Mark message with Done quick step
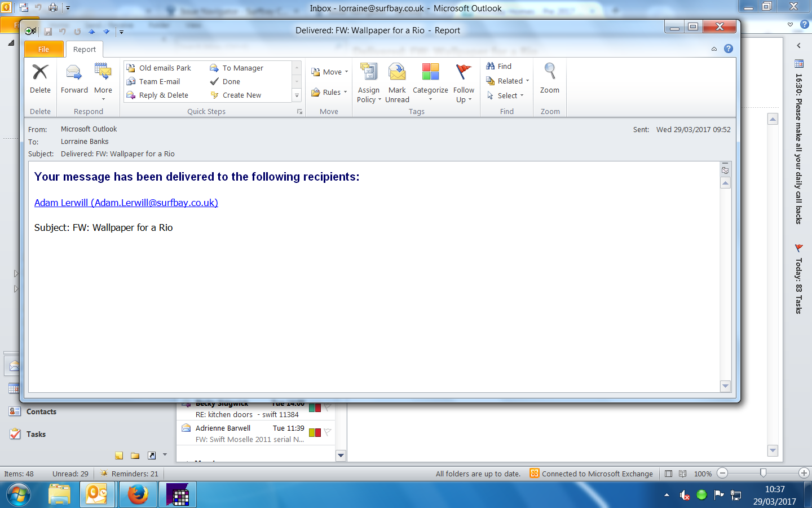The image size is (812, 508). pos(226,81)
